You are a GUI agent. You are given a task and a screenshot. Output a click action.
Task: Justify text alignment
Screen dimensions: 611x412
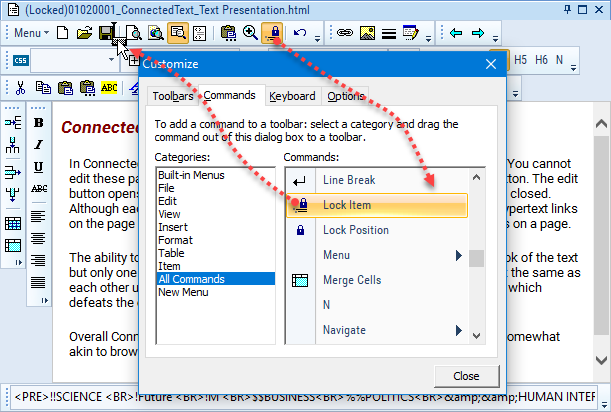pos(38,282)
